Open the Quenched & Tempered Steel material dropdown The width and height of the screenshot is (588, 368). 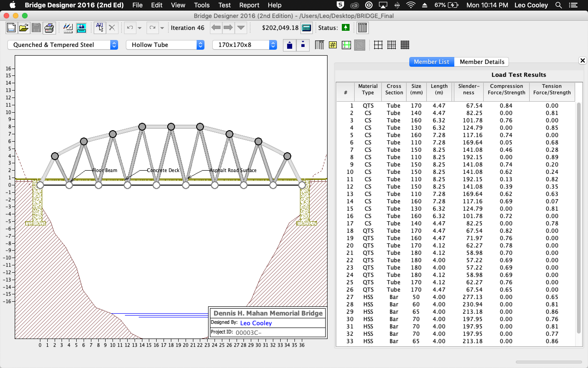[x=63, y=45]
